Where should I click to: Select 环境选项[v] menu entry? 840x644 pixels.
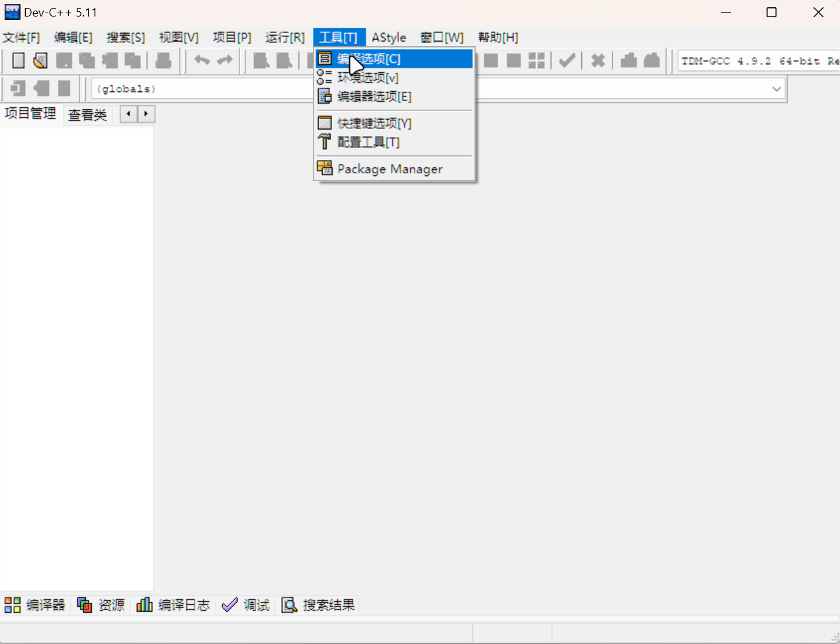tap(394, 78)
